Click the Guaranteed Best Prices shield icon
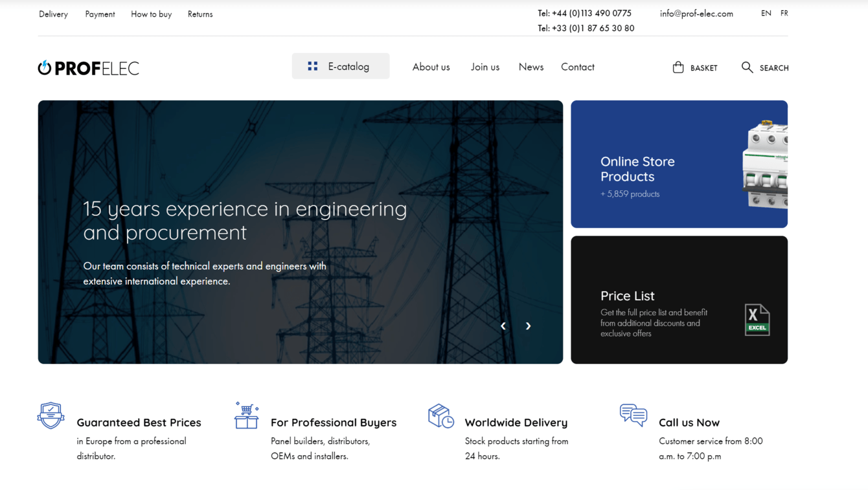The image size is (868, 490). 51,415
